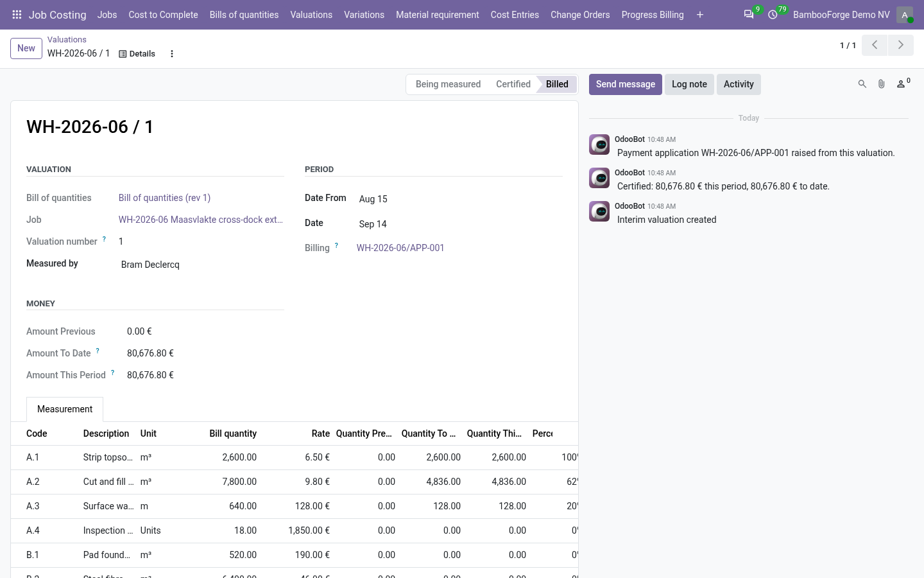The image size is (924, 578).
Task: Click the Measured by field Bram Declercq
Action: 201,265
